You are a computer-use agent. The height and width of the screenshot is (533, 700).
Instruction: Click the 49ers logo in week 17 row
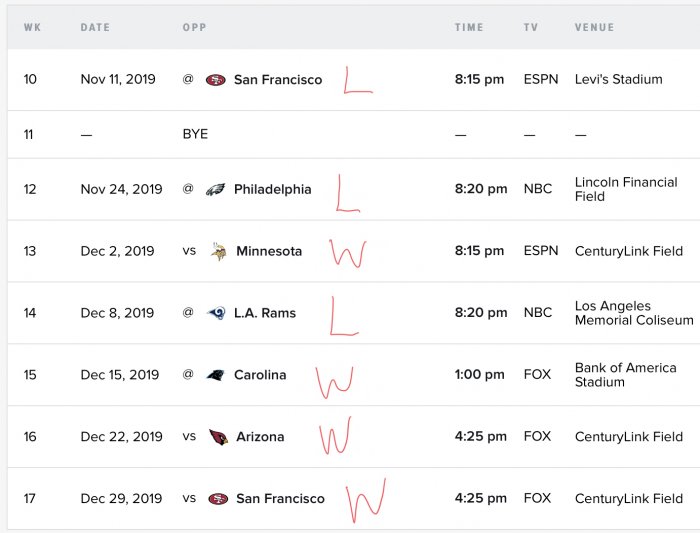218,499
